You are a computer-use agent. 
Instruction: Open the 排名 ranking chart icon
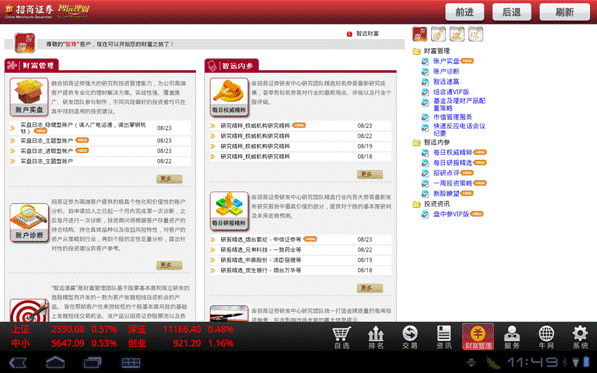coord(375,337)
